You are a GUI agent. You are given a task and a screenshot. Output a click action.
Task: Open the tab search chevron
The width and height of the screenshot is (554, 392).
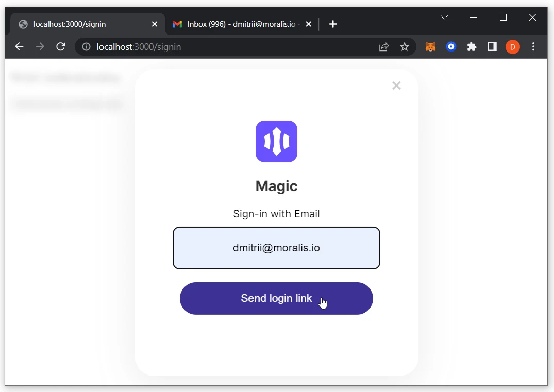point(444,18)
